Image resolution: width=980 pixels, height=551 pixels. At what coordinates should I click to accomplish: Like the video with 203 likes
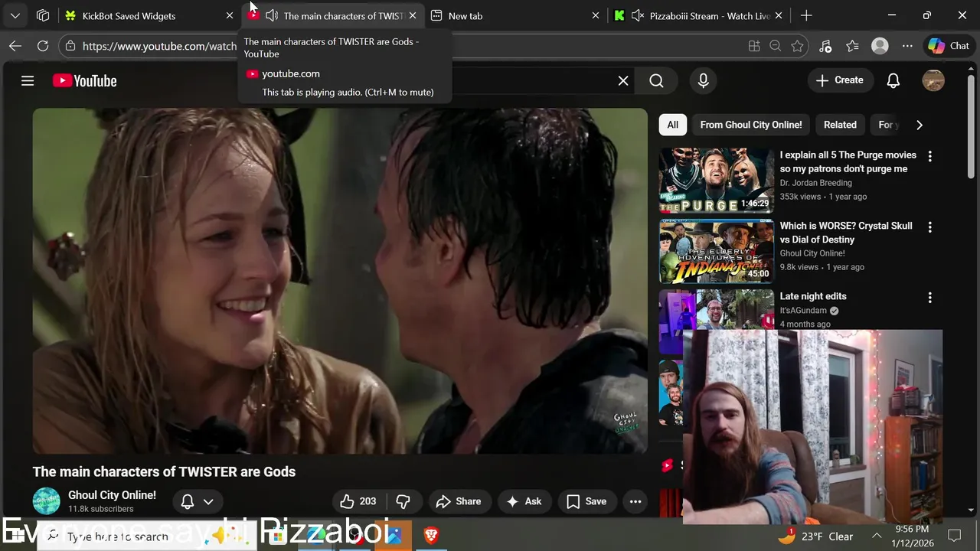click(x=359, y=501)
